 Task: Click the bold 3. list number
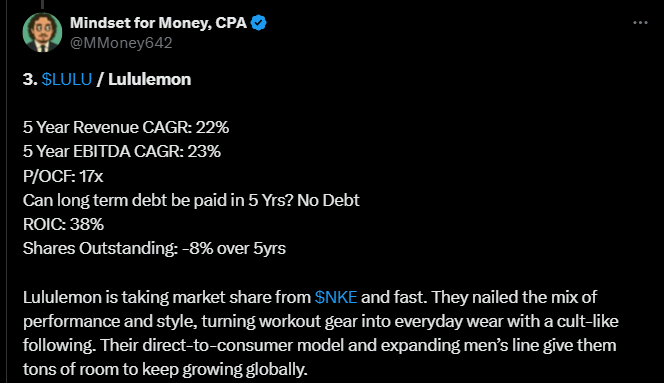pos(30,79)
